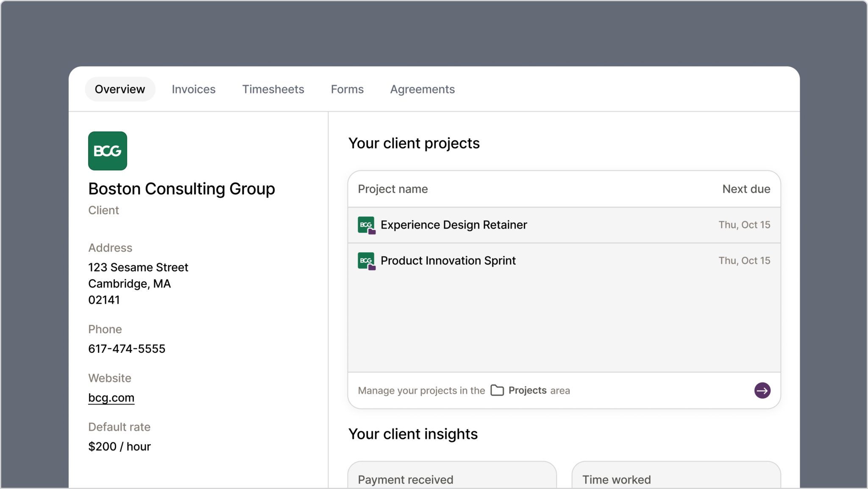Open the bcg.com website link

[111, 398]
